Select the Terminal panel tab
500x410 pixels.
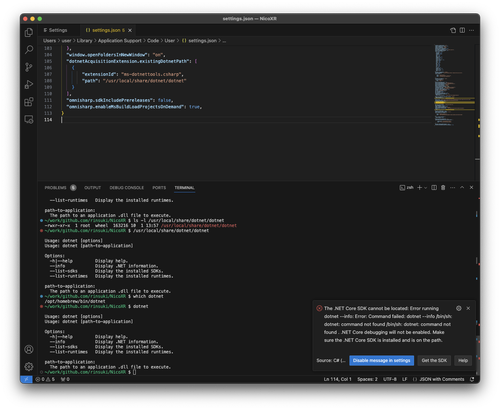pos(184,188)
